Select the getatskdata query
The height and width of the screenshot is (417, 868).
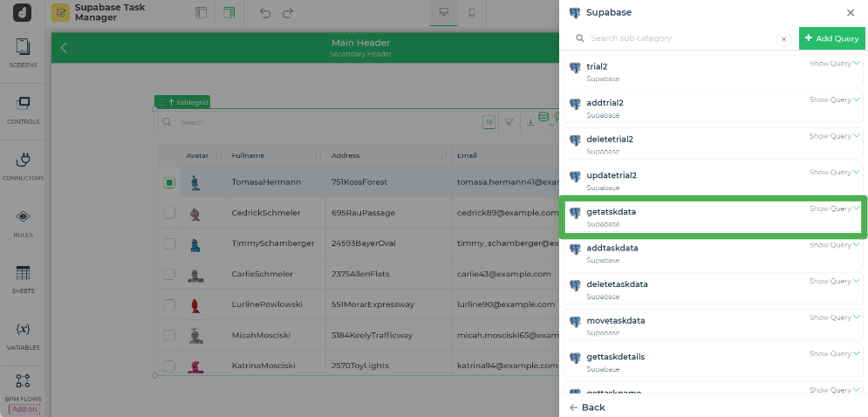click(713, 217)
